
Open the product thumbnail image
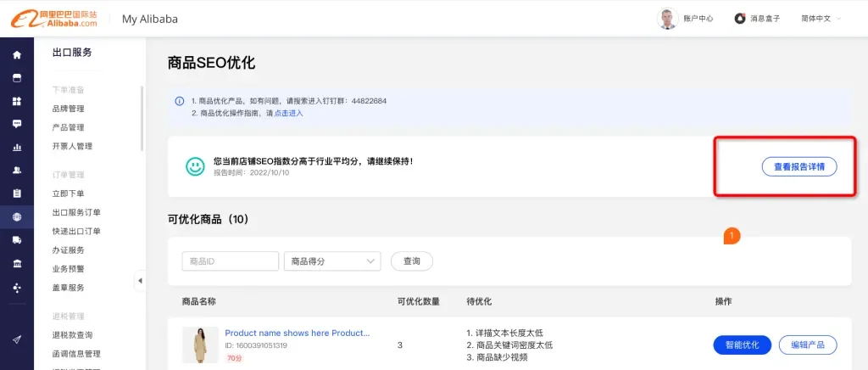point(200,345)
